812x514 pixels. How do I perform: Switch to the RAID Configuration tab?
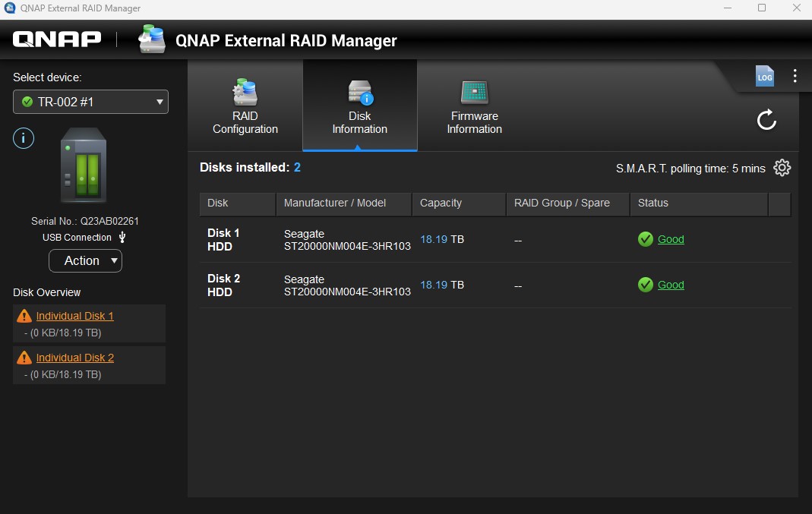click(x=245, y=107)
